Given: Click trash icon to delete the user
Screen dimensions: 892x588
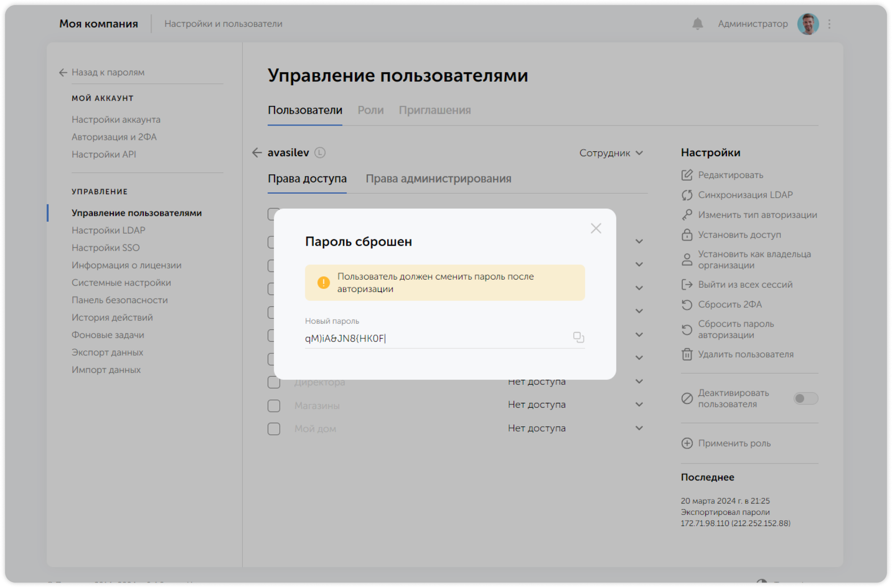Looking at the screenshot, I should coord(687,354).
